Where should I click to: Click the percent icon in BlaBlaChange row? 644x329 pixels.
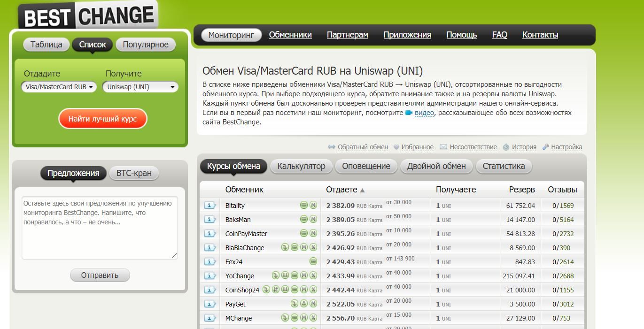point(313,247)
